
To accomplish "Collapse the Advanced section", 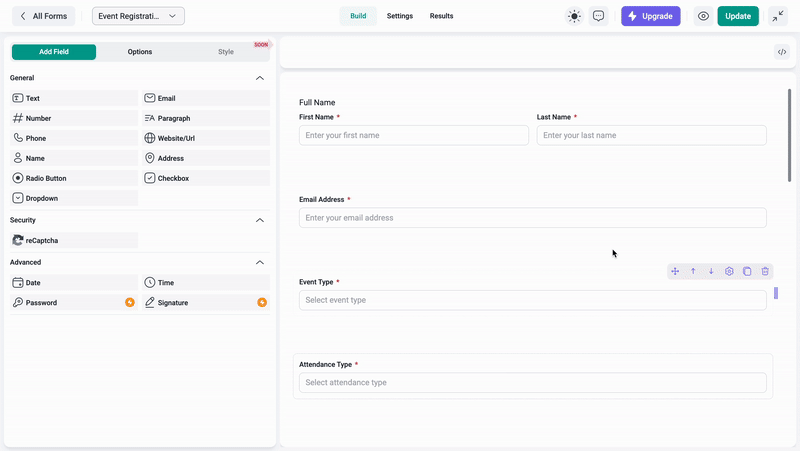I will 260,262.
